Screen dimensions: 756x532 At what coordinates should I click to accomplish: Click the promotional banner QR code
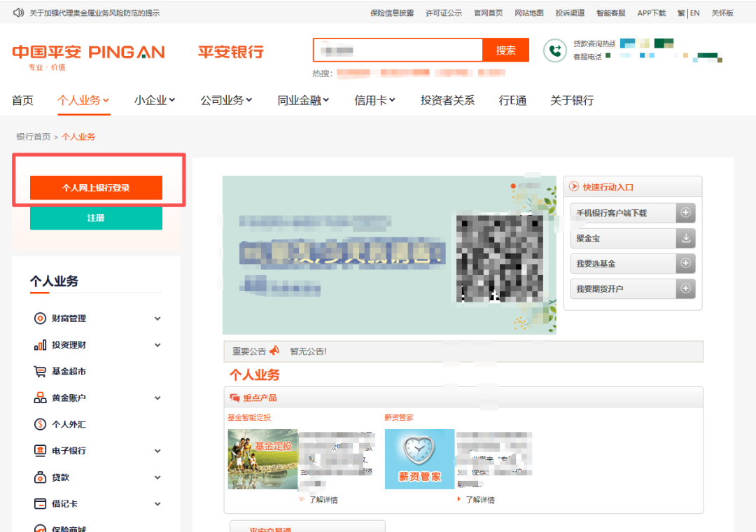coord(500,258)
